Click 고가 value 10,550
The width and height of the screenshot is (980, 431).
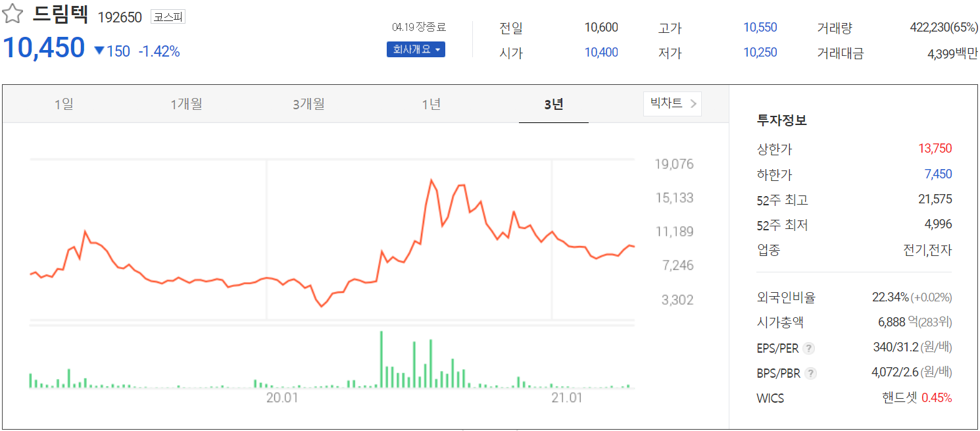coord(760,28)
